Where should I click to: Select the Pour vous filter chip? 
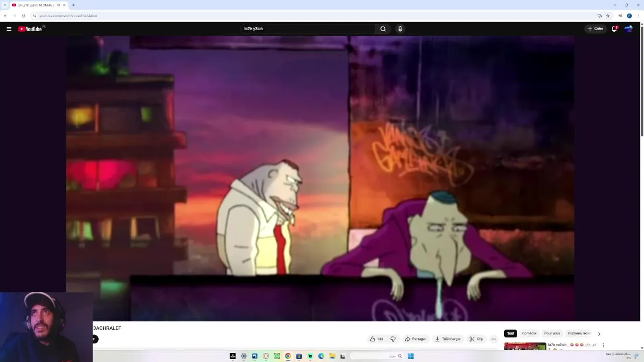[552, 333]
